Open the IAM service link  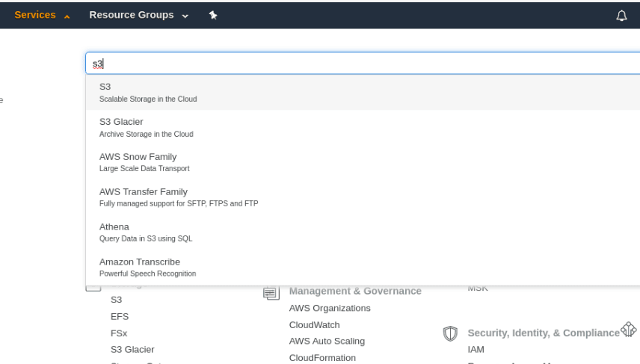[476, 350]
